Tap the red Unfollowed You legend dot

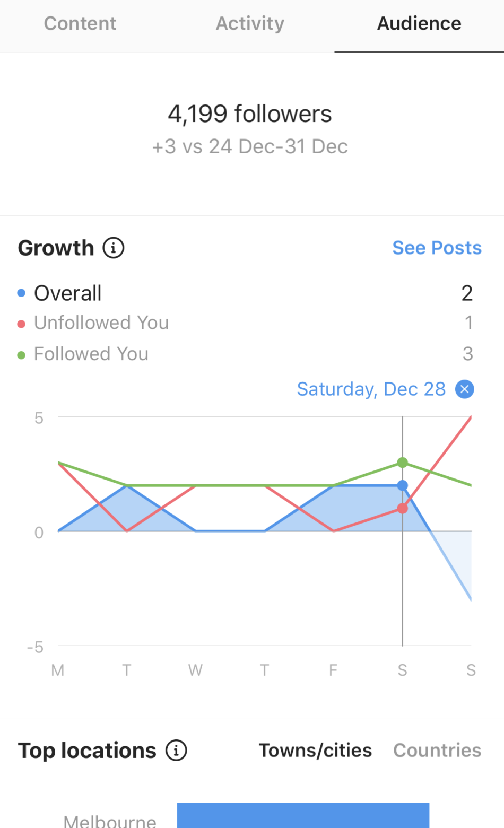pos(21,324)
